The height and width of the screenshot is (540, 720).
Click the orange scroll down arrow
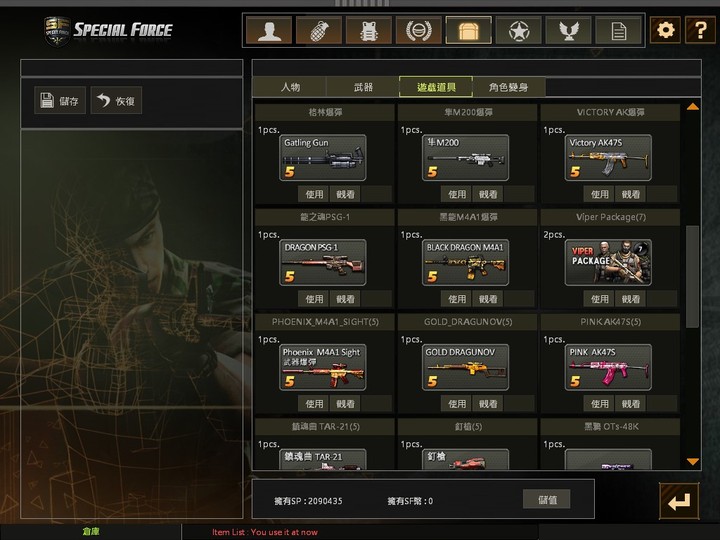click(692, 461)
